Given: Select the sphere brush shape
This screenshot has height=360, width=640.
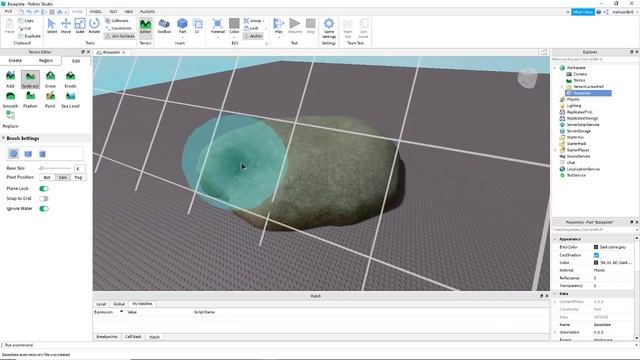Looking at the screenshot, I should [x=14, y=154].
